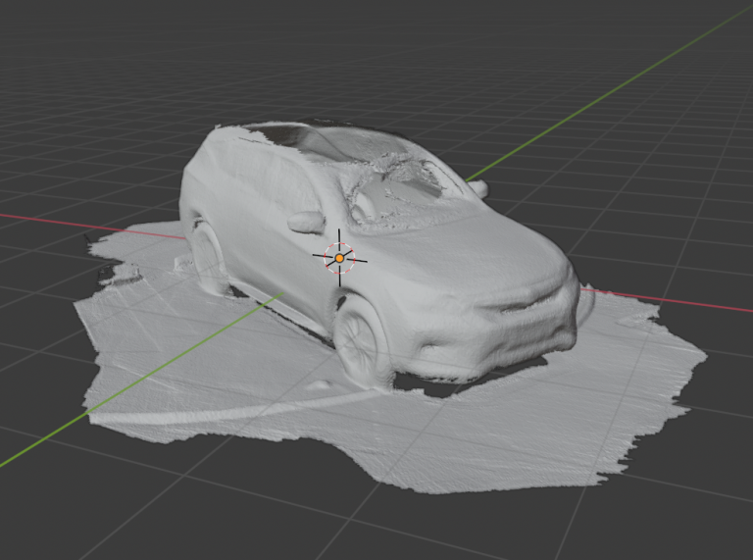Select the orange origin dot of the mesh

coord(339,258)
